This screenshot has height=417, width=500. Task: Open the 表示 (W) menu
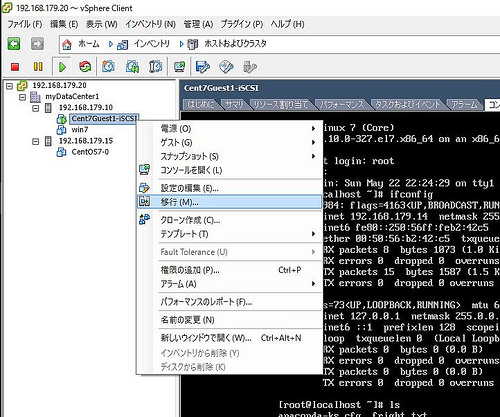(102, 24)
